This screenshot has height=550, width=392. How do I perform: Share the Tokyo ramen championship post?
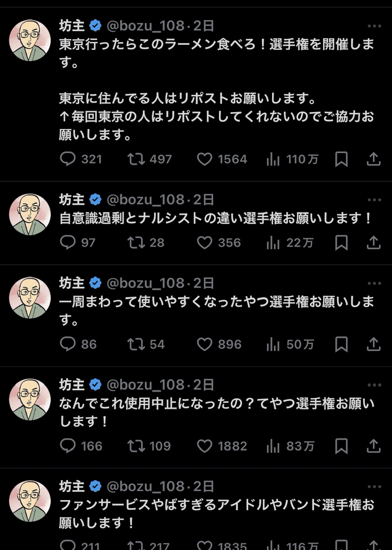(x=373, y=160)
